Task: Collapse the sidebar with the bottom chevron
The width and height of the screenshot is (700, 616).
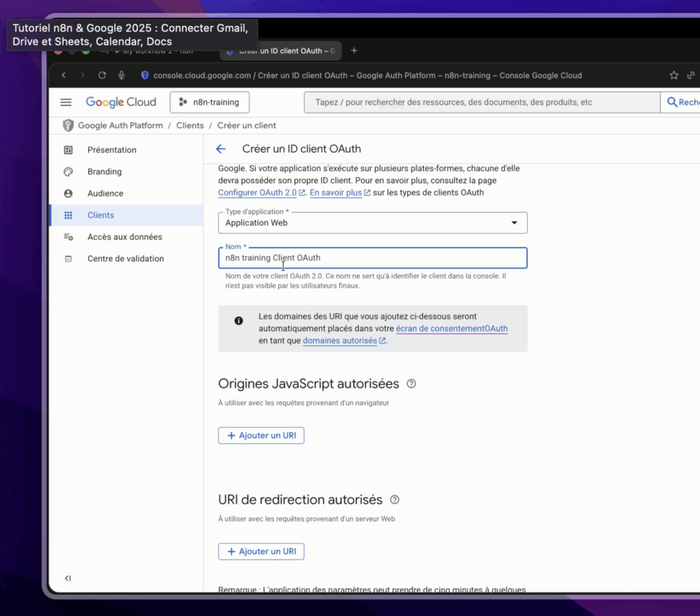Action: (67, 578)
